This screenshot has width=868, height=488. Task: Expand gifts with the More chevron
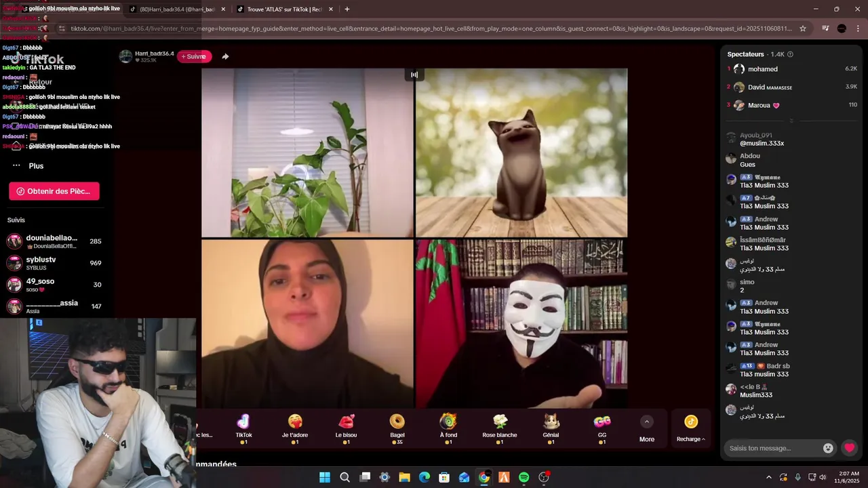(x=647, y=422)
